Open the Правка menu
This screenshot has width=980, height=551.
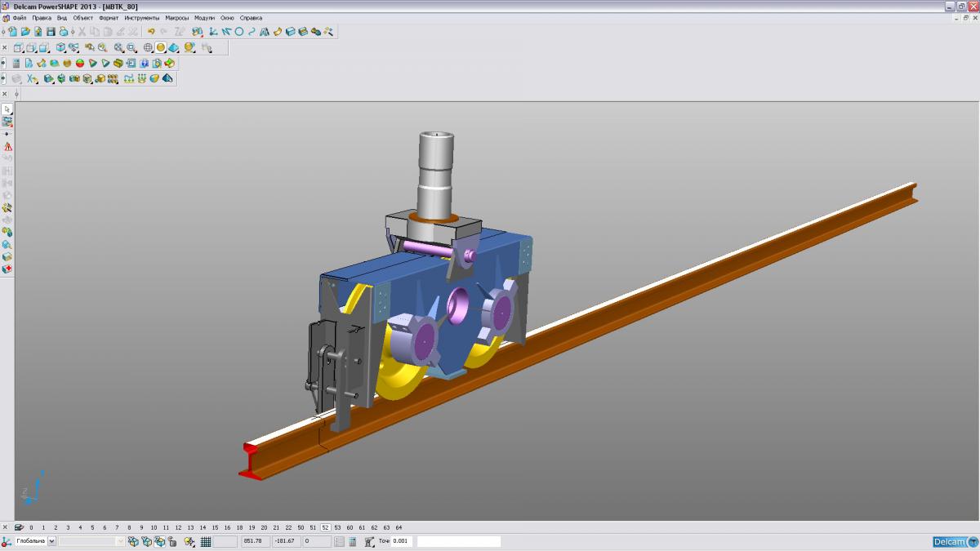(x=42, y=17)
